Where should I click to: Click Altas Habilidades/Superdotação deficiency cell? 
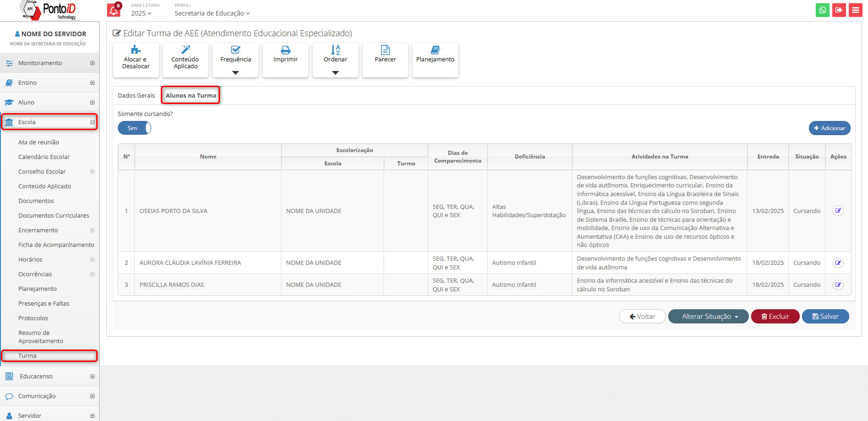pyautogui.click(x=529, y=211)
